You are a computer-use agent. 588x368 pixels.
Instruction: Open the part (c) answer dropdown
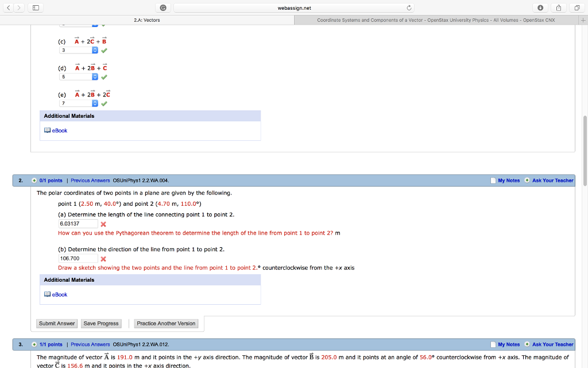78,51
